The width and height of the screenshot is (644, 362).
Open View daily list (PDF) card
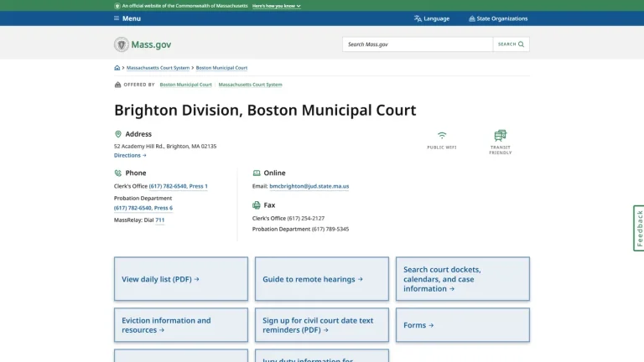(181, 279)
